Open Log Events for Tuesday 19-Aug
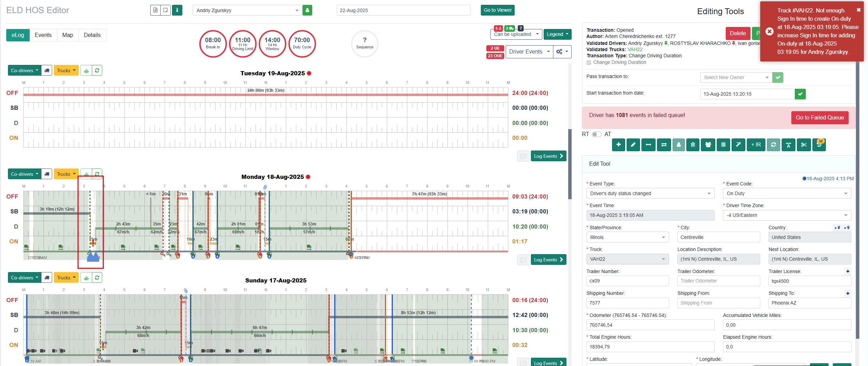This screenshot has width=868, height=366. (548, 156)
